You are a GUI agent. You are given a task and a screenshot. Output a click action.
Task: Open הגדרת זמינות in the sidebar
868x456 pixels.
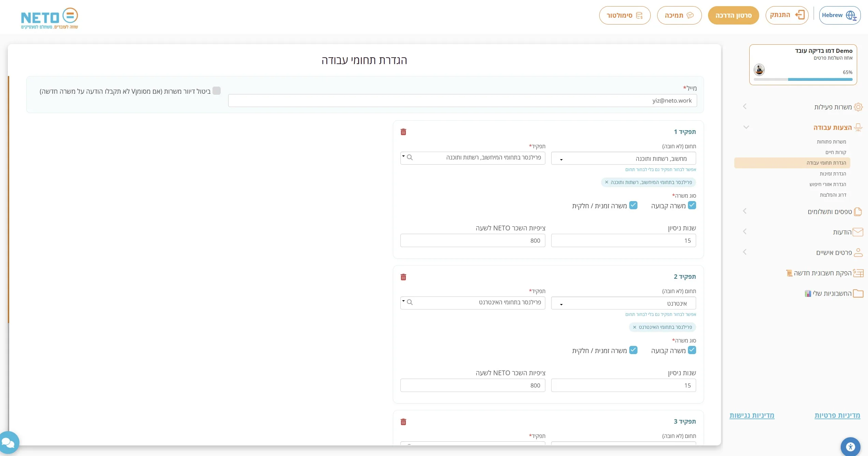pos(833,174)
